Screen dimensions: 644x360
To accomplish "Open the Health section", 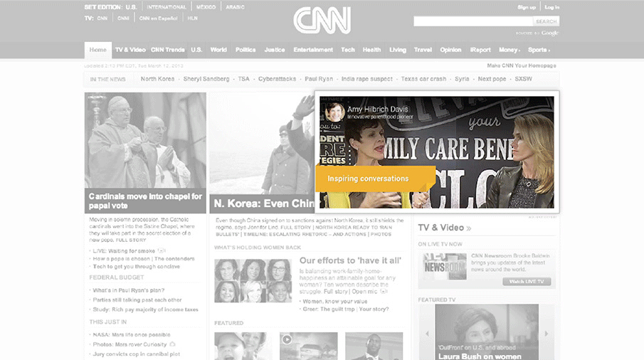I will (371, 50).
